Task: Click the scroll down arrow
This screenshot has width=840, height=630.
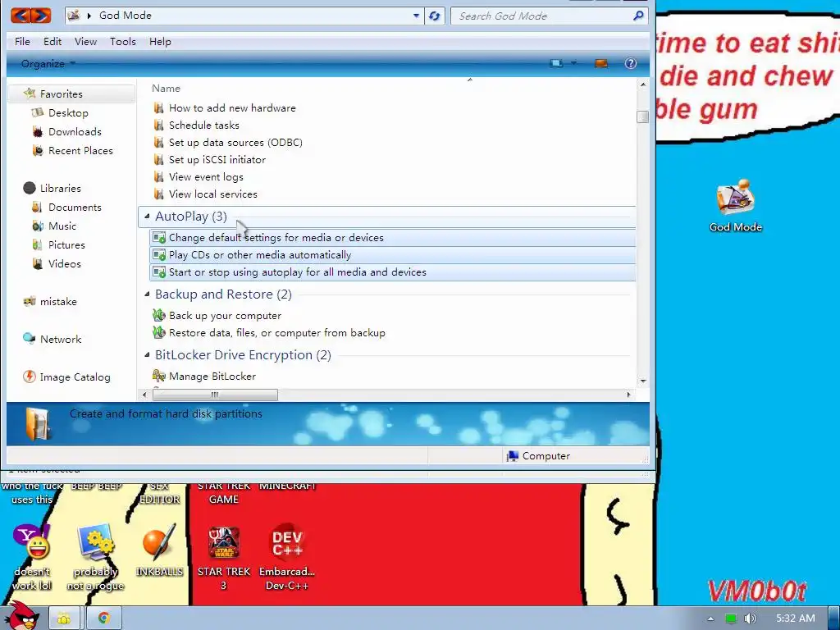Action: click(x=643, y=381)
